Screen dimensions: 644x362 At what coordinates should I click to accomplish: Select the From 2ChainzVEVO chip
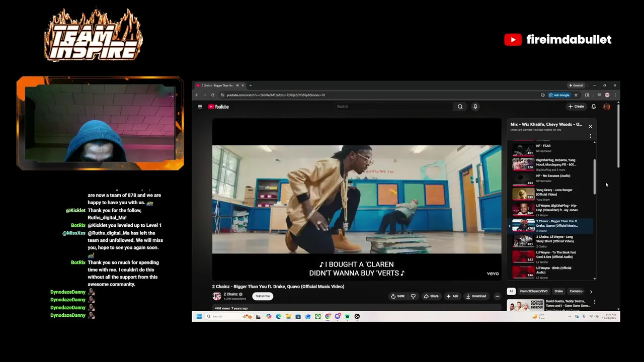[x=534, y=291]
